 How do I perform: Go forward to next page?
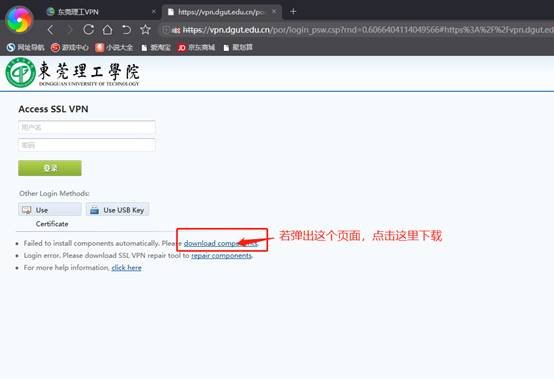[69, 30]
